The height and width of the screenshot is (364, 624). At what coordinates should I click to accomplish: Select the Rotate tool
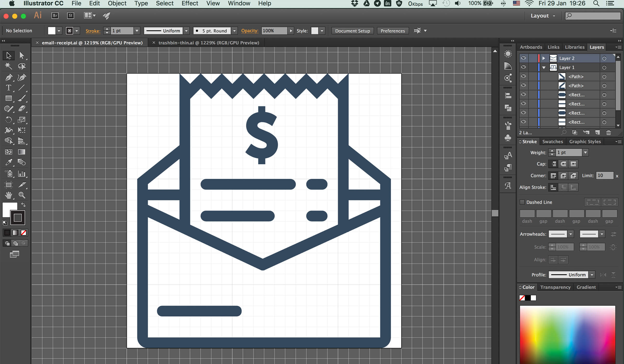tap(9, 120)
